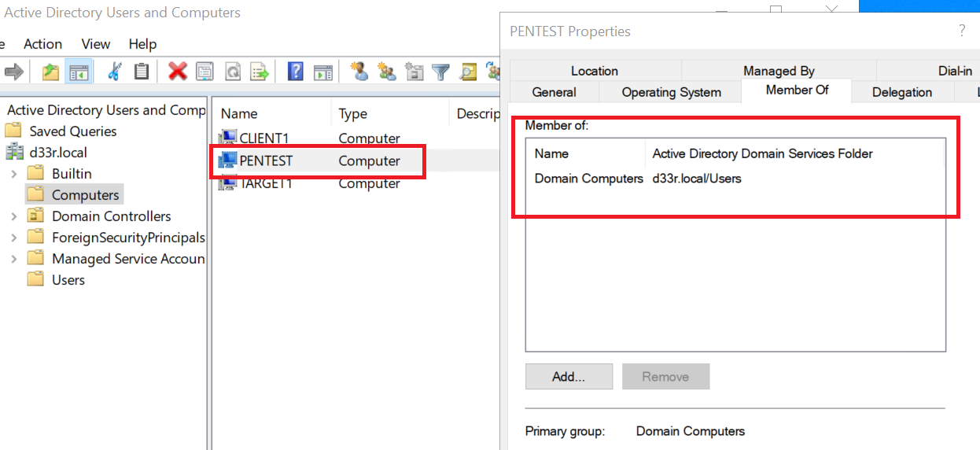The width and height of the screenshot is (980, 450).
Task: Switch to the Delegation tab
Action: pyautogui.click(x=901, y=92)
